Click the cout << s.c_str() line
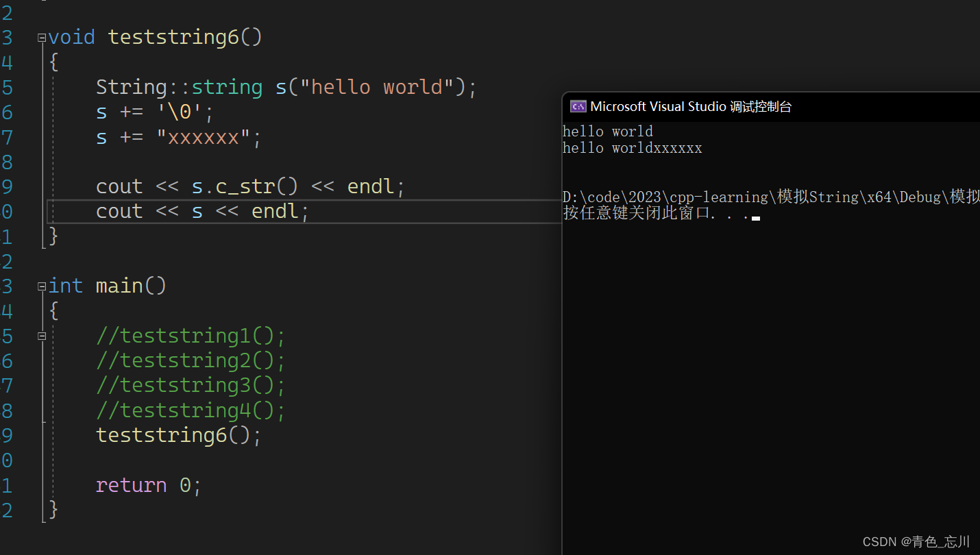980x555 pixels. click(250, 186)
